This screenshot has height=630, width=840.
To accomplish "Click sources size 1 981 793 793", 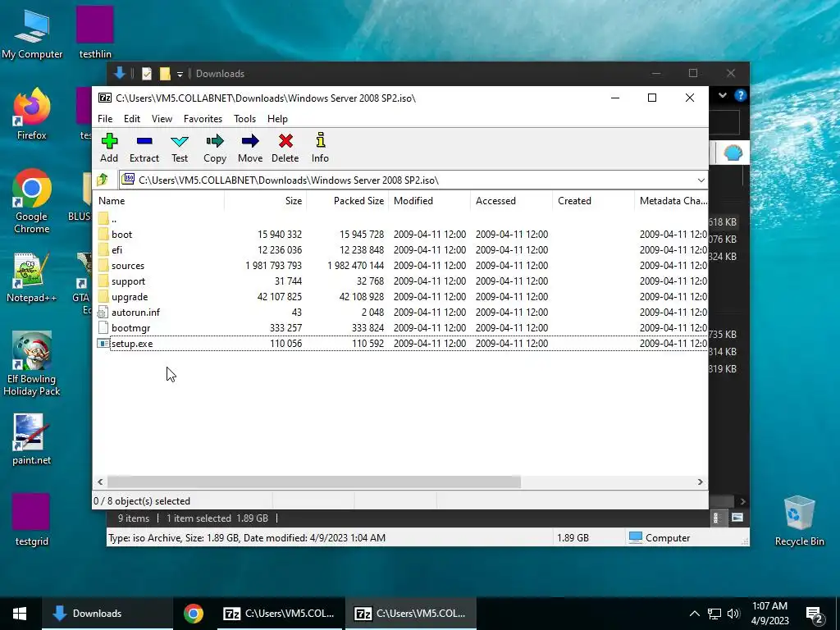I will [273, 265].
